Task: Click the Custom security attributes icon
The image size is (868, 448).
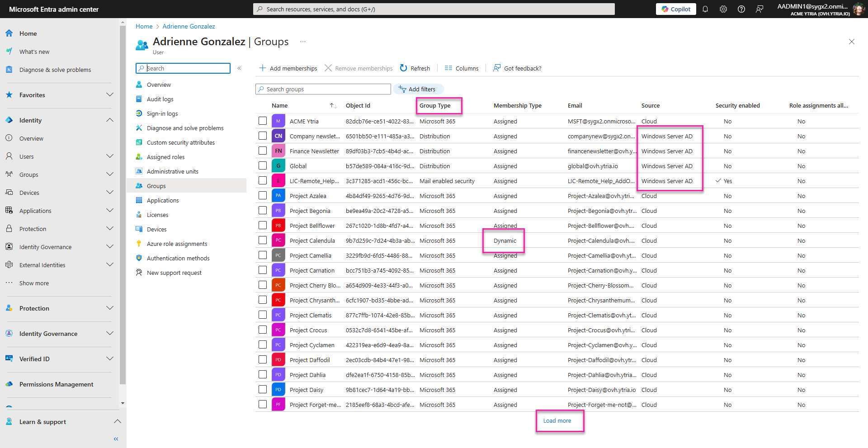Action: [139, 142]
